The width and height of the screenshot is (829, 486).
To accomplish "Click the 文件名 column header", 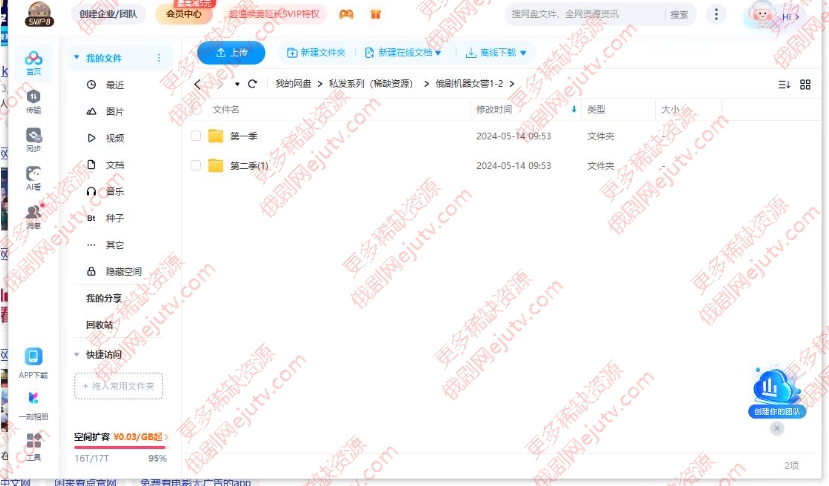I will (226, 109).
